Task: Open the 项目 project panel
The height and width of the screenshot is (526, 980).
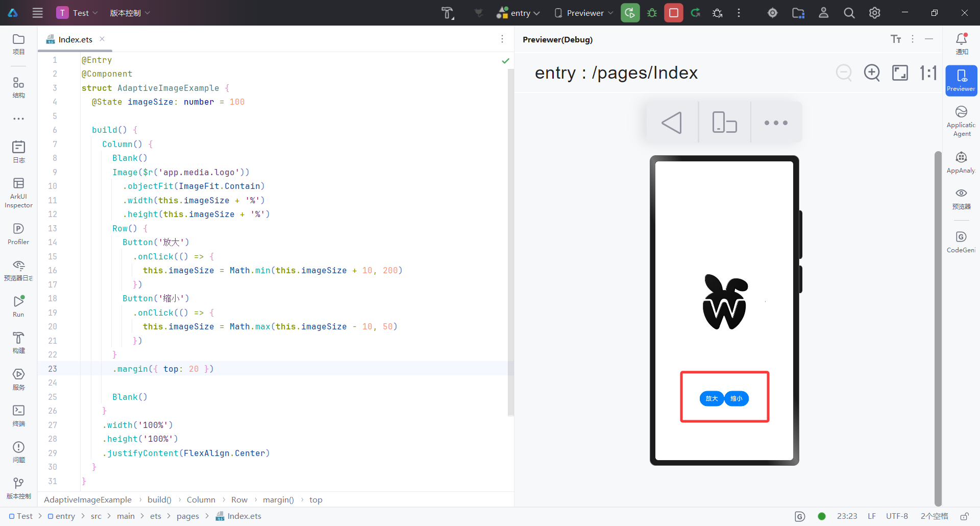Action: 18,44
